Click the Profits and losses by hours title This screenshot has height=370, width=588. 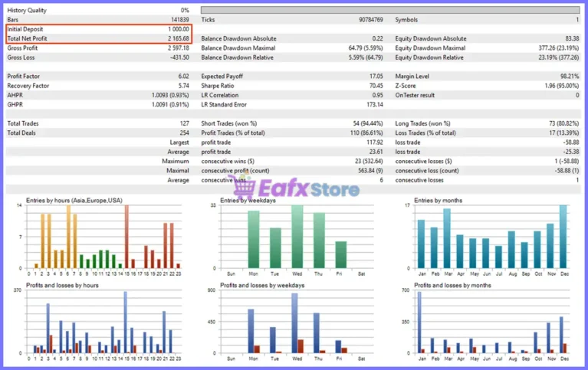[62, 285]
